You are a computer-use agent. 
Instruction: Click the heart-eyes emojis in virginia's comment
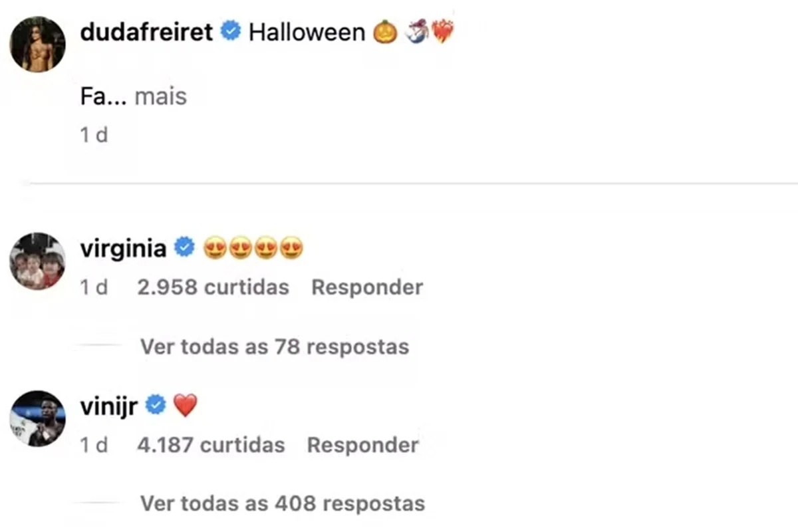253,249
